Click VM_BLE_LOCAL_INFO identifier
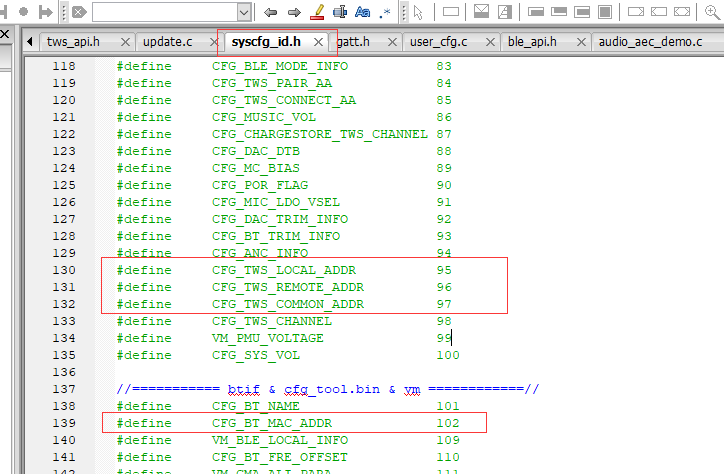This screenshot has height=474, width=724. 280,440
